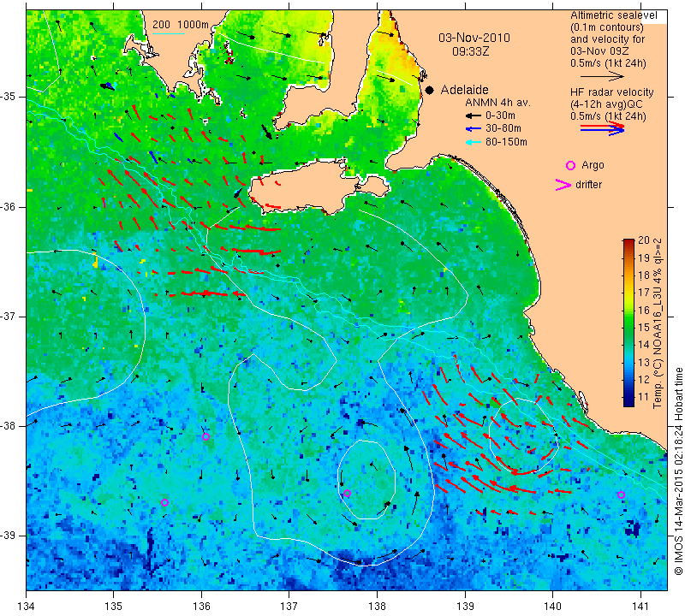Click longitude axis label 135
Screen dimensions: 685x616
click(x=114, y=607)
